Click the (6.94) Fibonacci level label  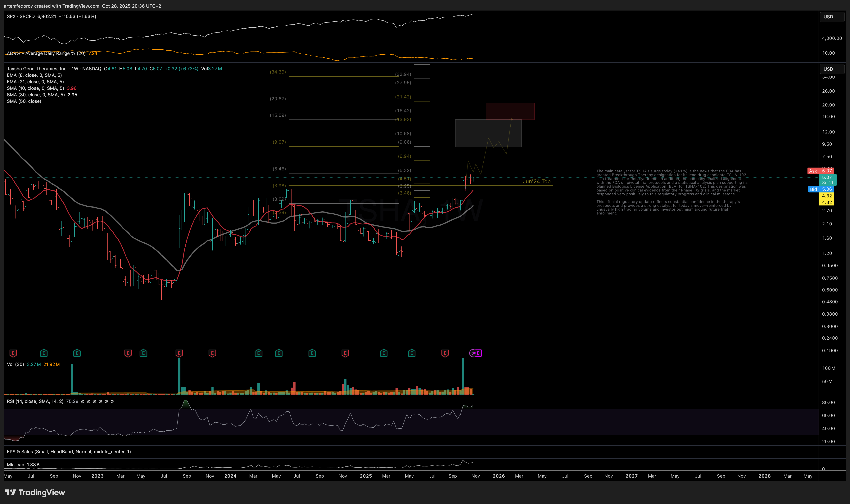pos(405,156)
